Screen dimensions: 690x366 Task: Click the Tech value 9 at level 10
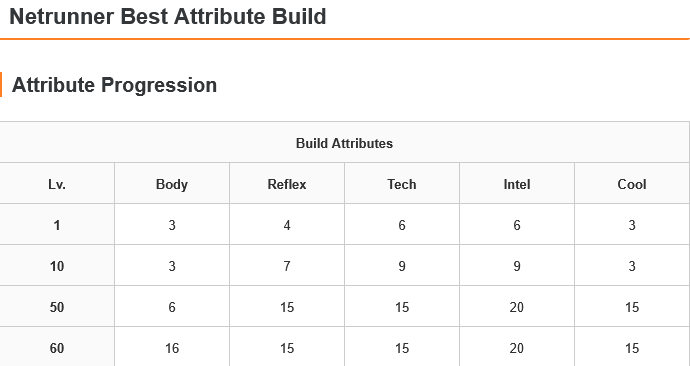click(x=402, y=266)
